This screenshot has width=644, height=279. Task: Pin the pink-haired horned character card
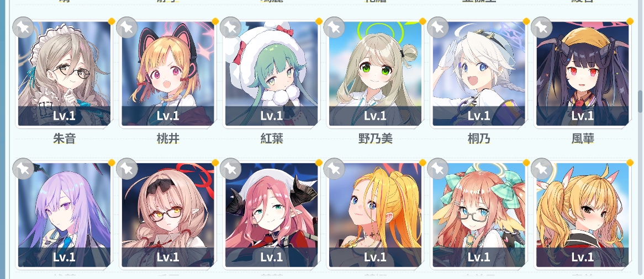pos(230,169)
